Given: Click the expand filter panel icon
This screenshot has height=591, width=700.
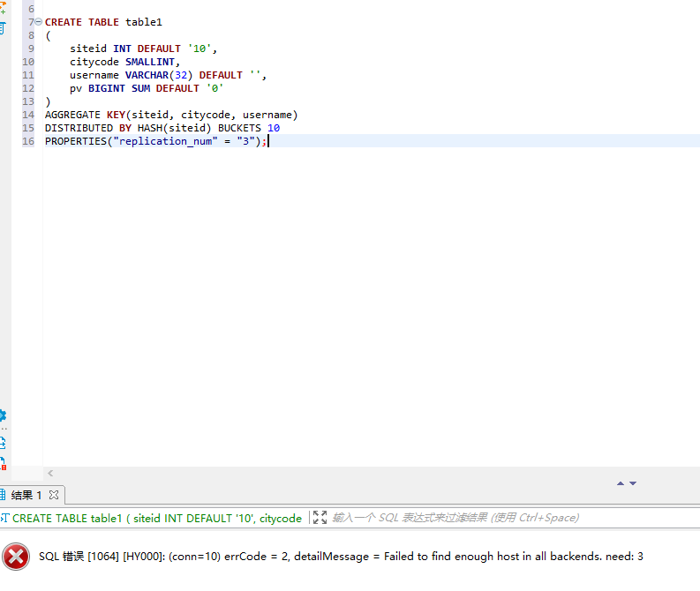Looking at the screenshot, I should pyautogui.click(x=320, y=518).
